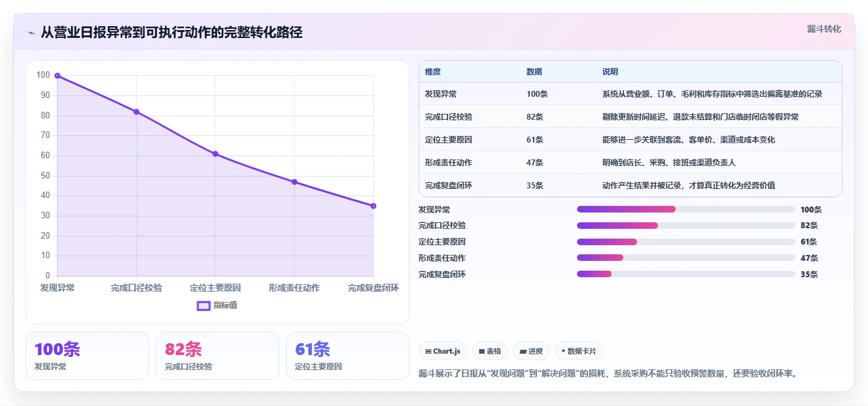Click the 定位主要原因 progress bar
The height and width of the screenshot is (406, 868).
[686, 242]
